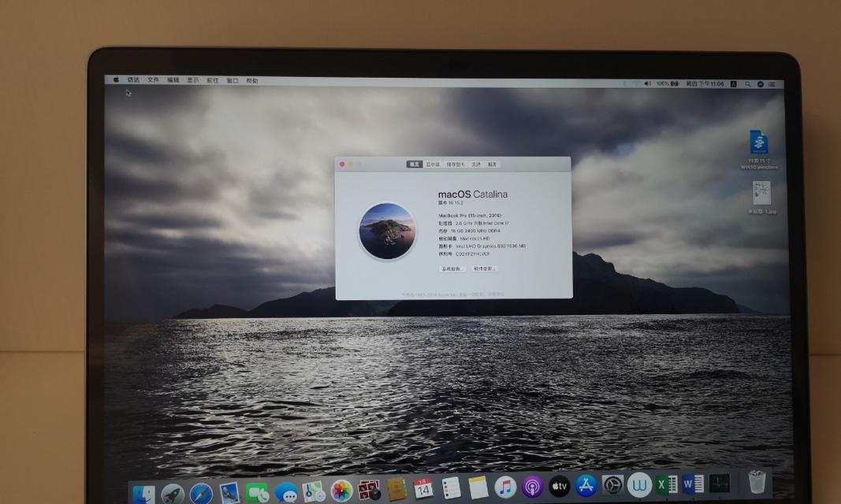Image resolution: width=841 pixels, height=504 pixels.
Task: Open the Photos app in dock
Action: [x=341, y=491]
